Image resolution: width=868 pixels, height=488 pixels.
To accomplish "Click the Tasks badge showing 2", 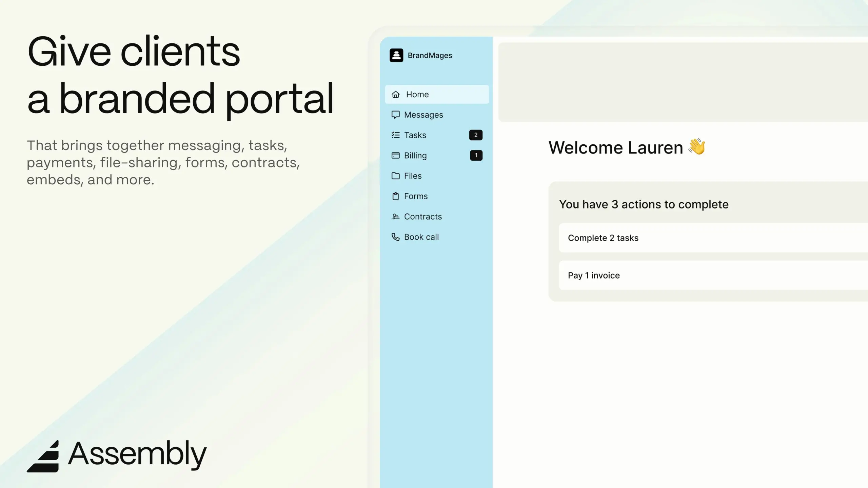I will pyautogui.click(x=476, y=135).
